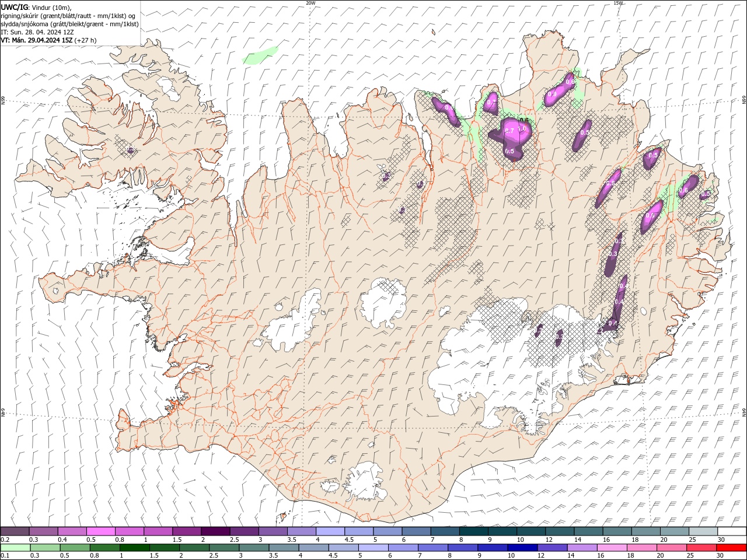Click the "0.2" label under the upper legend row
The image size is (747, 560).
point(6,540)
